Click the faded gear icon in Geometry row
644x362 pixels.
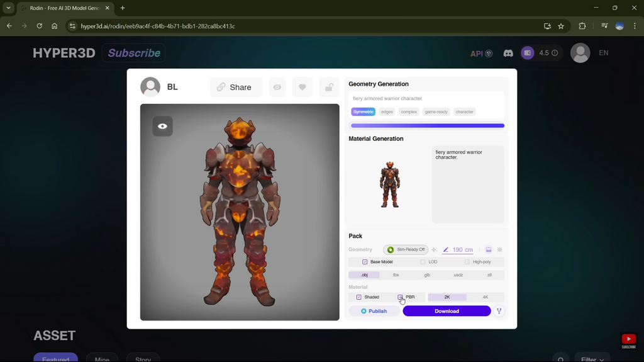(x=499, y=250)
